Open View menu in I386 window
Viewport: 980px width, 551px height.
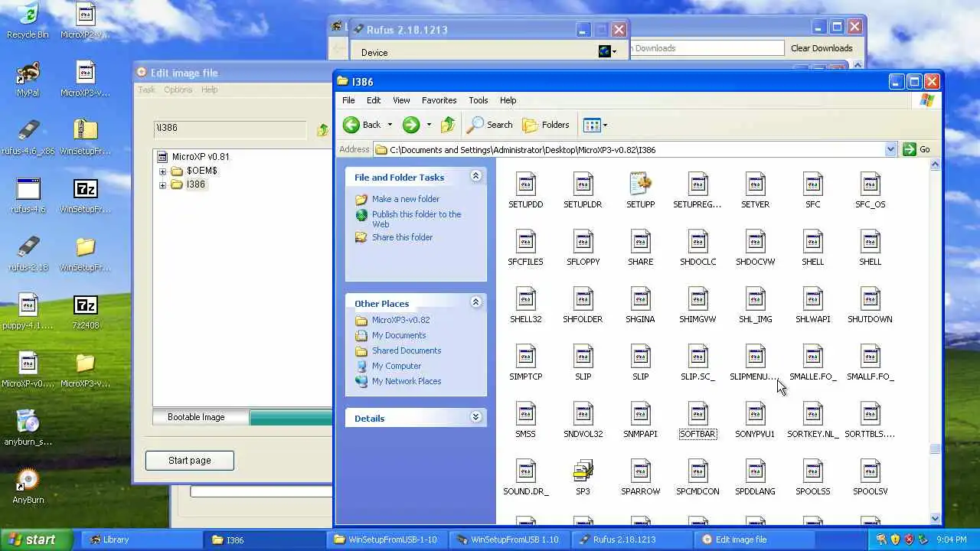tap(401, 100)
